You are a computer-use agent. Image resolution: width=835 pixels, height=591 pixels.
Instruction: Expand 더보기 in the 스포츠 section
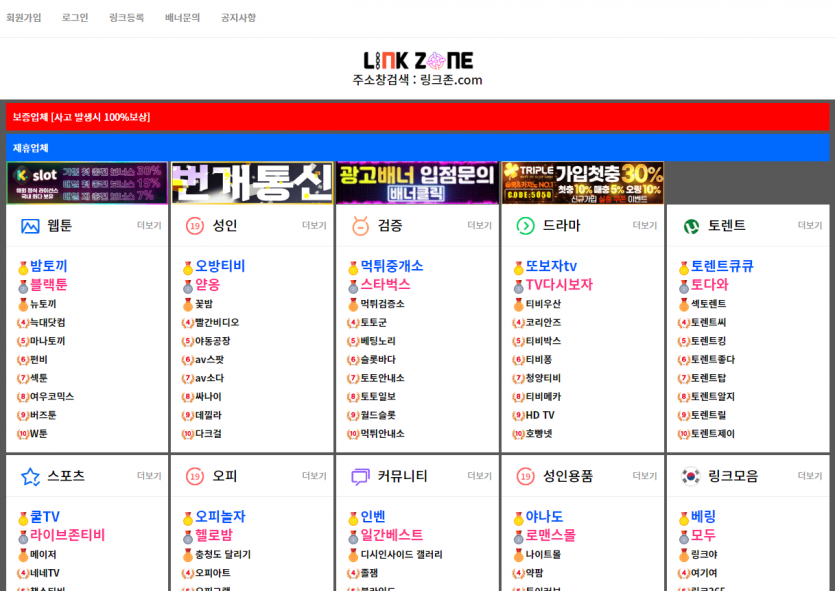[149, 476]
